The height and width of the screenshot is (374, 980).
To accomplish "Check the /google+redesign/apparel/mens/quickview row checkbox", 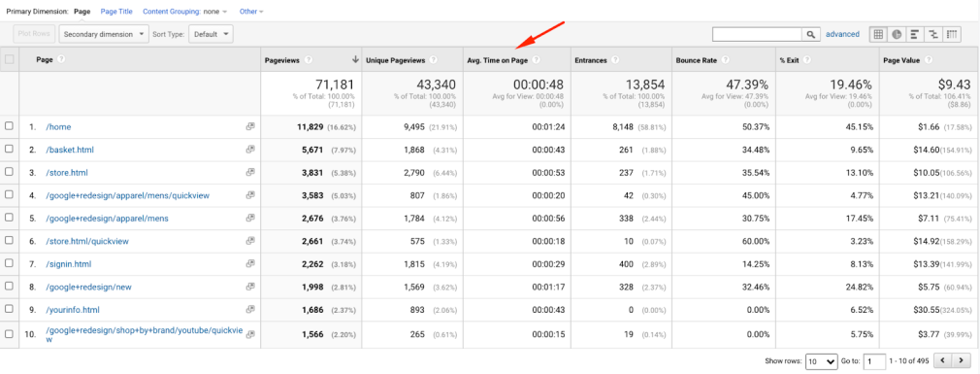I will pos(9,195).
